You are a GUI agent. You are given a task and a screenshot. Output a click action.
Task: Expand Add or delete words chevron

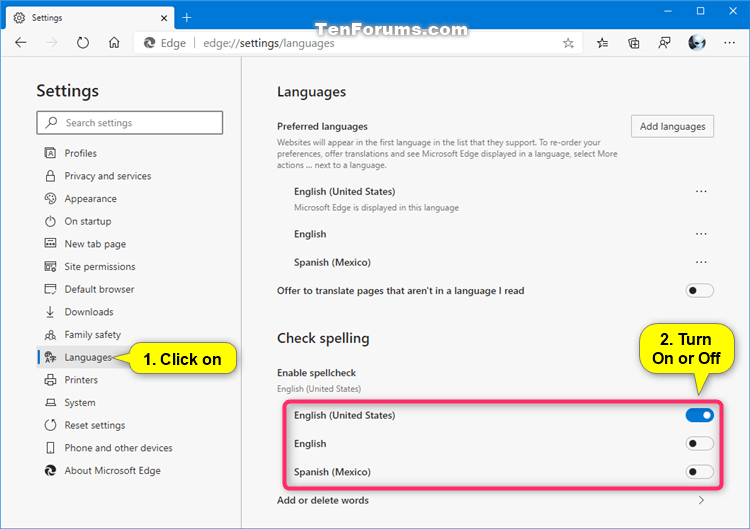tap(701, 500)
